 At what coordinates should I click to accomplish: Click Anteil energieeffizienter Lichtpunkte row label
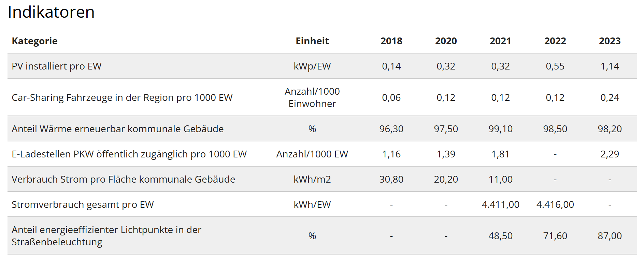(106, 236)
